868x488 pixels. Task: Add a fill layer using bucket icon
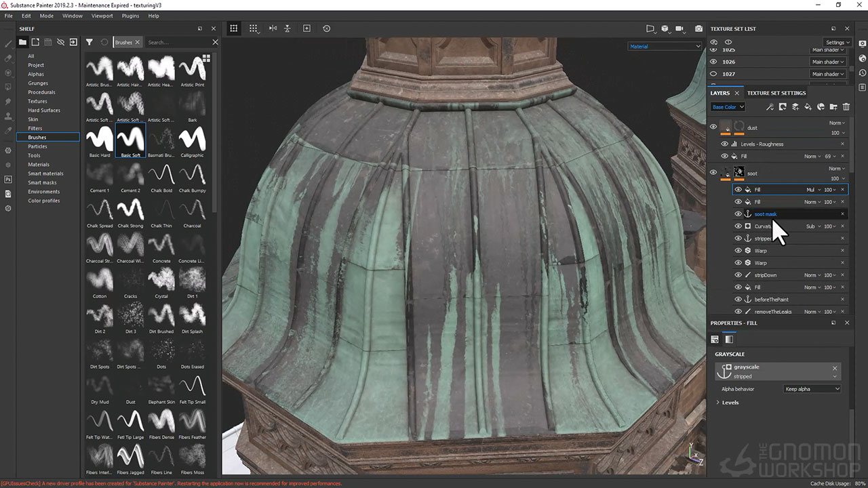pos(808,107)
